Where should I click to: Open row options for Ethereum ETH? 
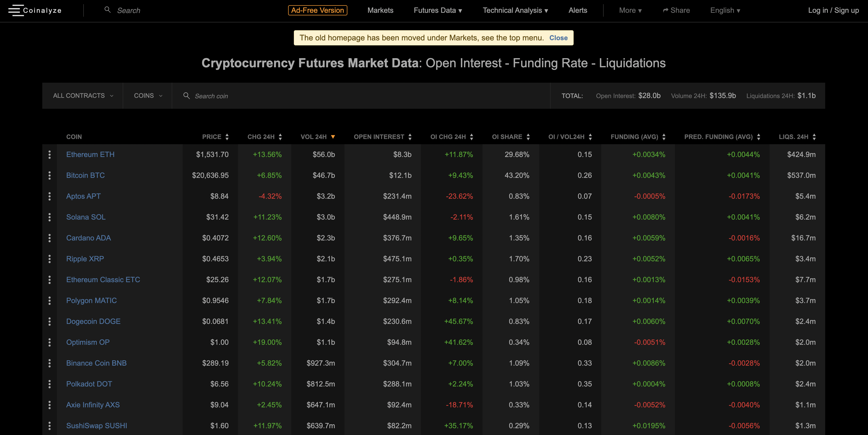point(50,155)
